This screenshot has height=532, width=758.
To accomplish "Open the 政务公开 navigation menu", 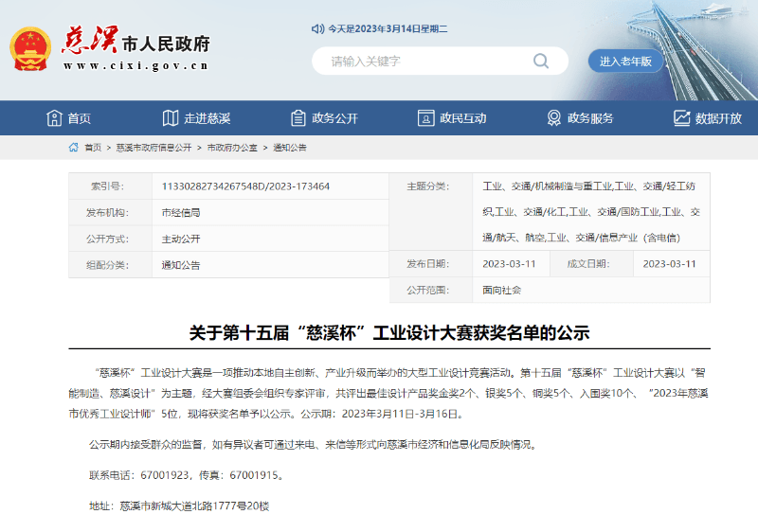I will tap(324, 118).
